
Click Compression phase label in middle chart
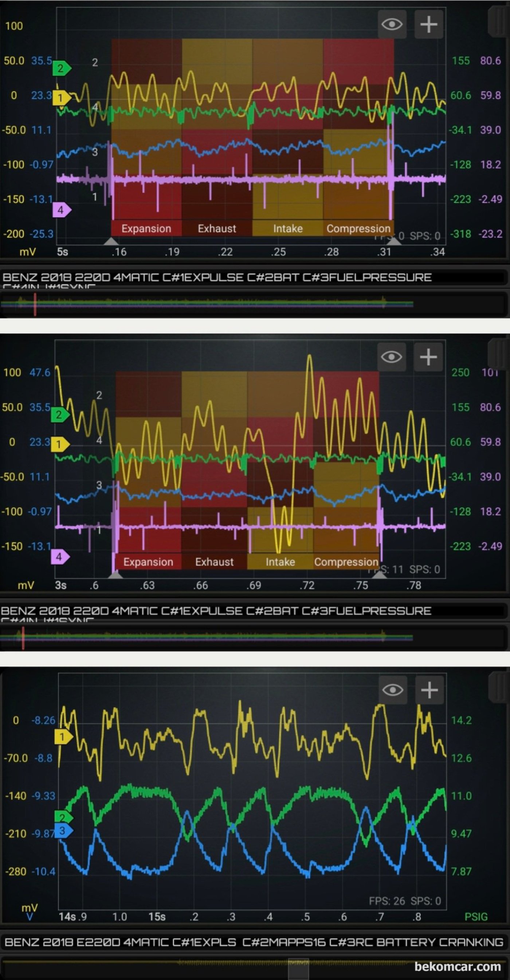click(x=346, y=562)
